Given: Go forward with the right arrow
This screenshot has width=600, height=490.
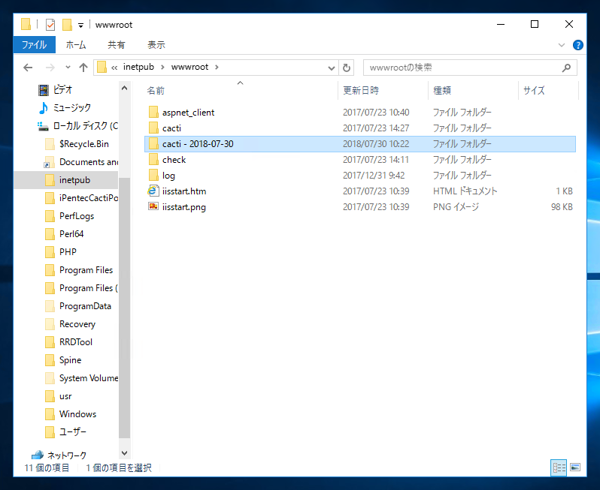Looking at the screenshot, I should (x=50, y=68).
